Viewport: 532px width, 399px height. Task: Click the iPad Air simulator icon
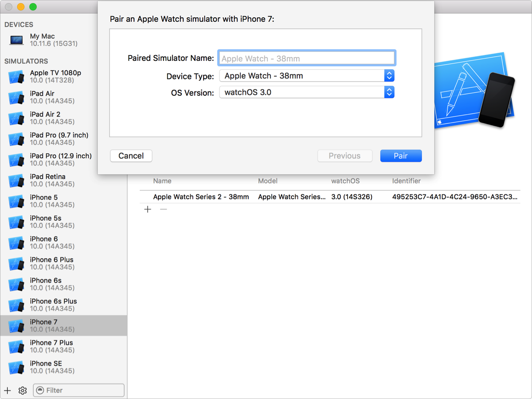(x=16, y=98)
